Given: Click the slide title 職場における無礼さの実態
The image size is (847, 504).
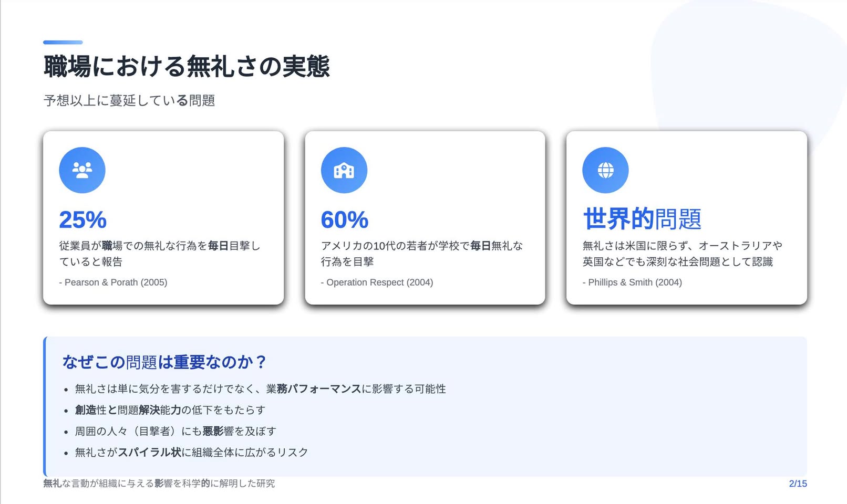Looking at the screenshot, I should point(187,66).
